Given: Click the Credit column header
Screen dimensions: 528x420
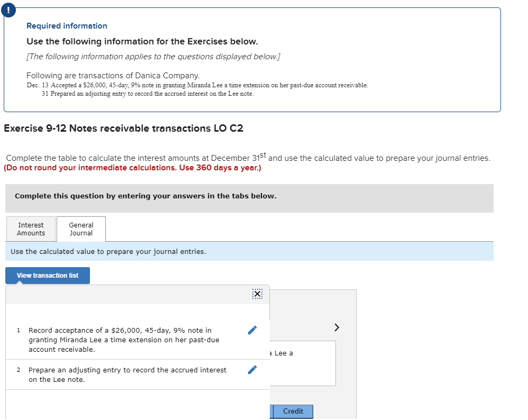Looking at the screenshot, I should tap(293, 411).
